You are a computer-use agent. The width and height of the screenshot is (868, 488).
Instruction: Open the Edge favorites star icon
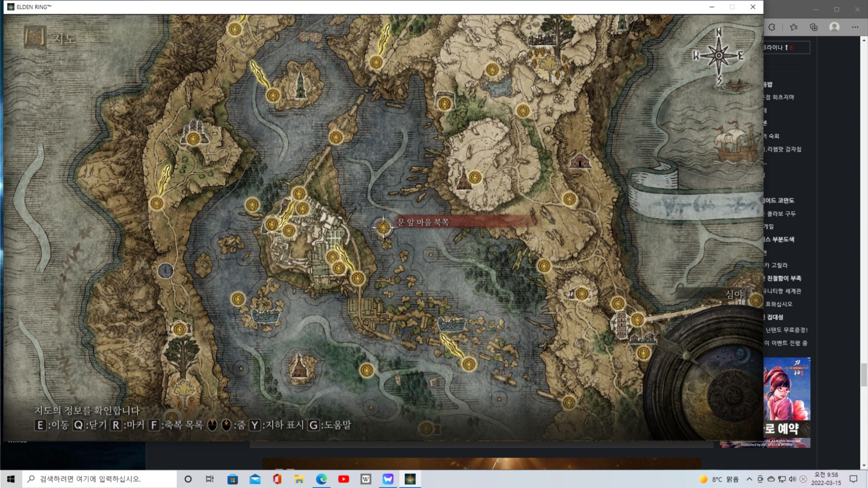pos(793,27)
